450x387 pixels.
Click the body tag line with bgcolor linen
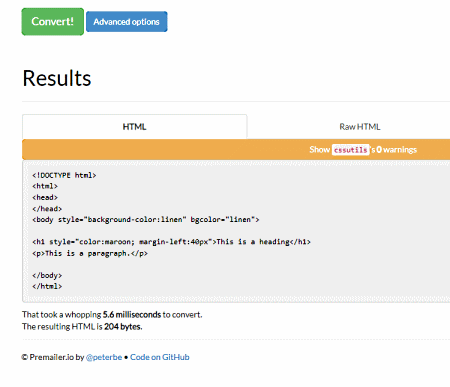tap(146, 220)
